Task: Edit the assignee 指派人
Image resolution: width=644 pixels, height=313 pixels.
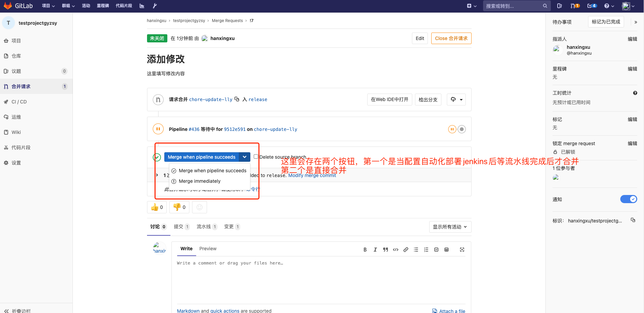Action: [632, 39]
